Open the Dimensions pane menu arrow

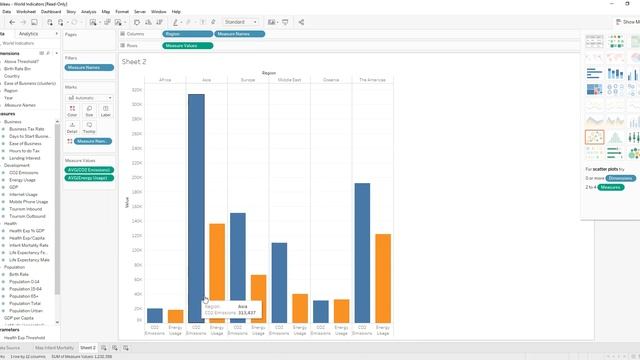[56, 53]
